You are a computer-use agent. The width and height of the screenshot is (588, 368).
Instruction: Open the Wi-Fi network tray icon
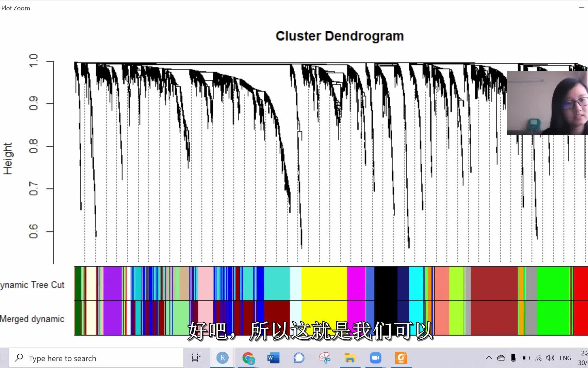click(x=538, y=358)
